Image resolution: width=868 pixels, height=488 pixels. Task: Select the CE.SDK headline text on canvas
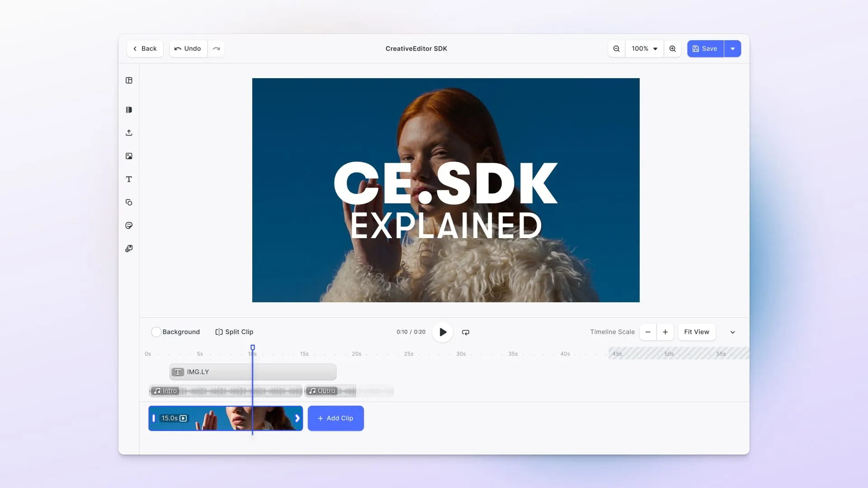(x=446, y=183)
